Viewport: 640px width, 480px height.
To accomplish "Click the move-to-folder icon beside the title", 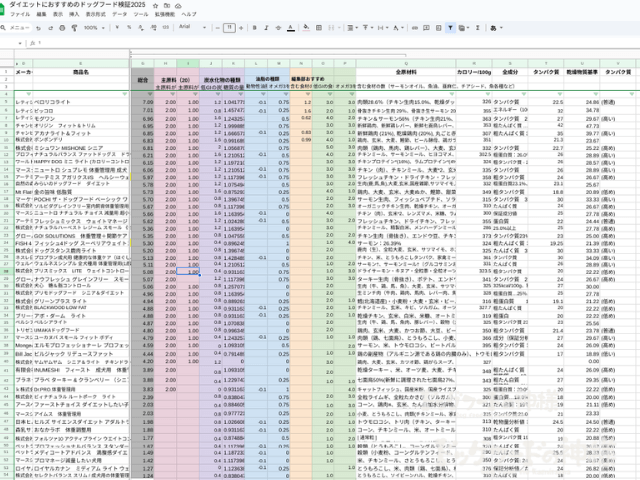I will [x=167, y=6].
